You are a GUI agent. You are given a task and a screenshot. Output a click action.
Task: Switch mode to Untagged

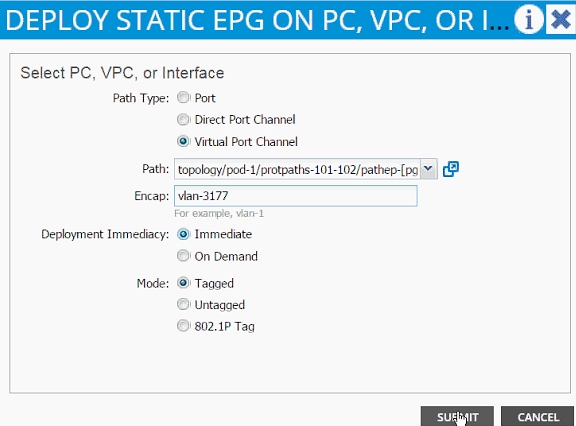tap(183, 304)
